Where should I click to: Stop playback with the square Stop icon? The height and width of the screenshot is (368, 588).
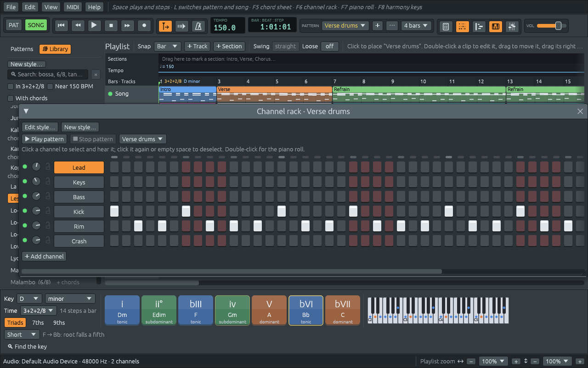pos(111,26)
